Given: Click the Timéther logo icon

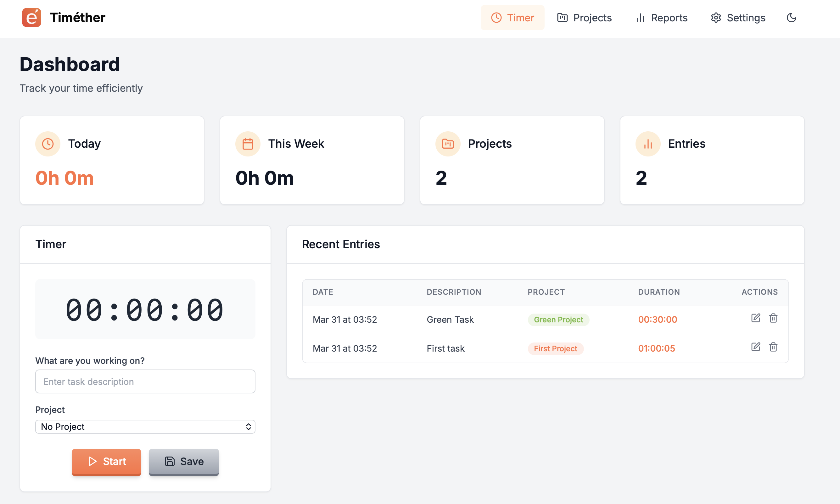Looking at the screenshot, I should click(x=31, y=18).
